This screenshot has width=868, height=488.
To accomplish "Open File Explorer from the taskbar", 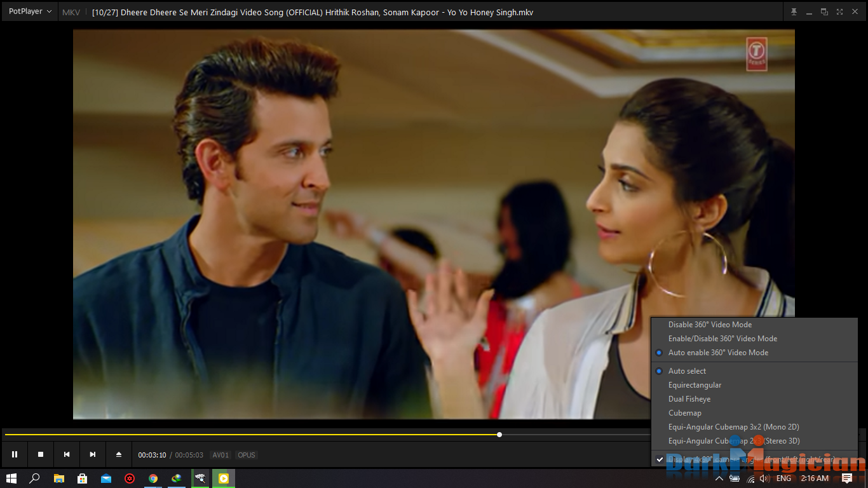I will point(59,478).
